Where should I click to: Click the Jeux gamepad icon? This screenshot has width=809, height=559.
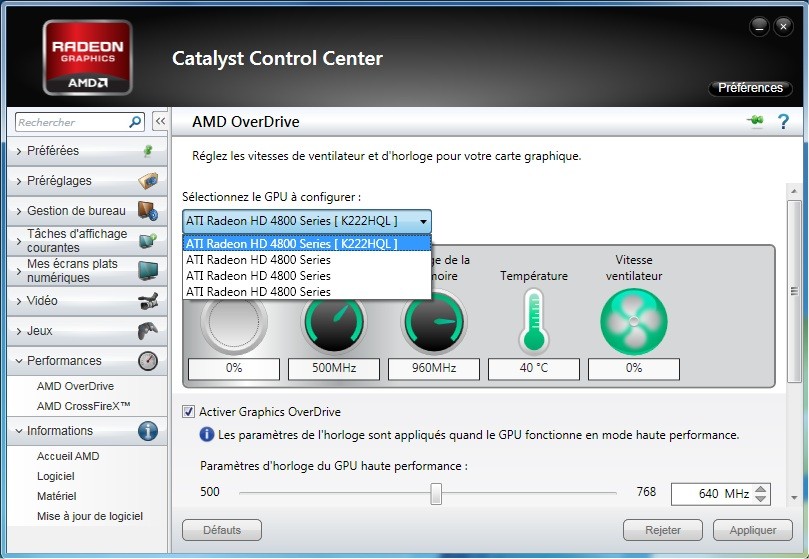[x=148, y=330]
